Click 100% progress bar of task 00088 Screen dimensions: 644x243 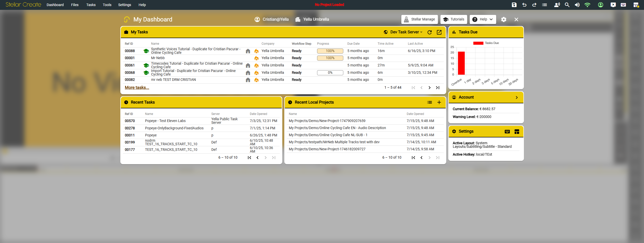click(330, 51)
